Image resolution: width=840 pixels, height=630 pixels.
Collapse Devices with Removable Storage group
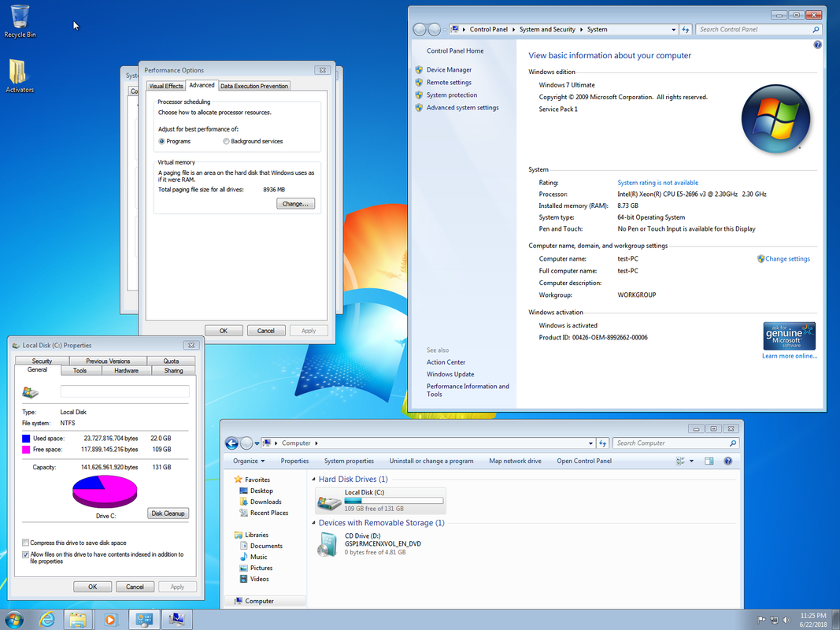tap(314, 523)
